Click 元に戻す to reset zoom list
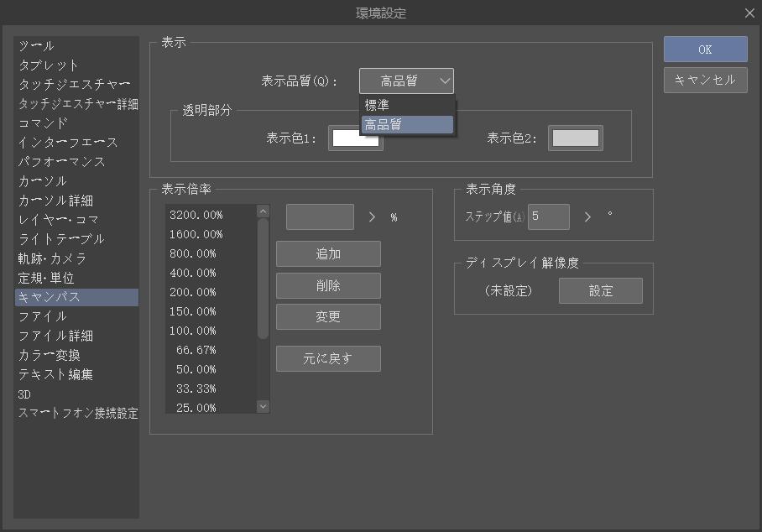 click(x=328, y=358)
